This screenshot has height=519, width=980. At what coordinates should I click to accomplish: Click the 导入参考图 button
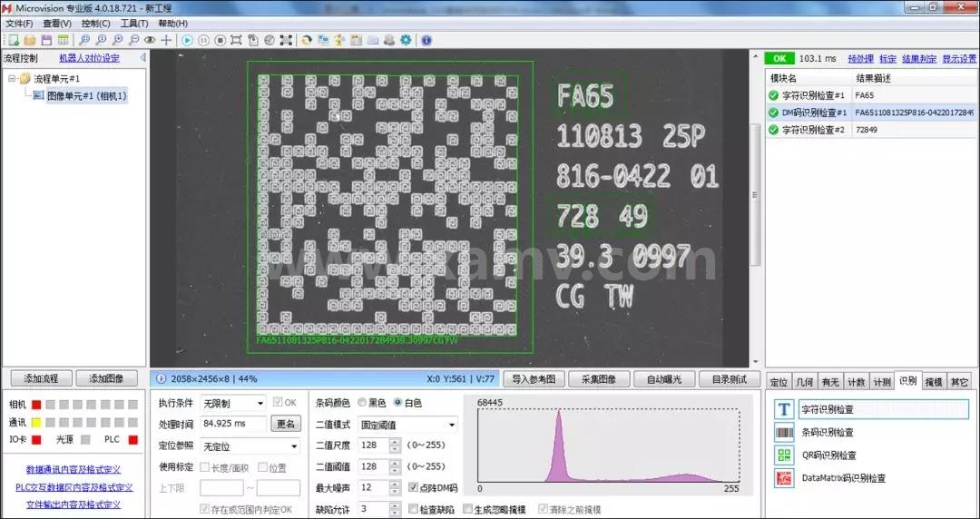tap(534, 379)
